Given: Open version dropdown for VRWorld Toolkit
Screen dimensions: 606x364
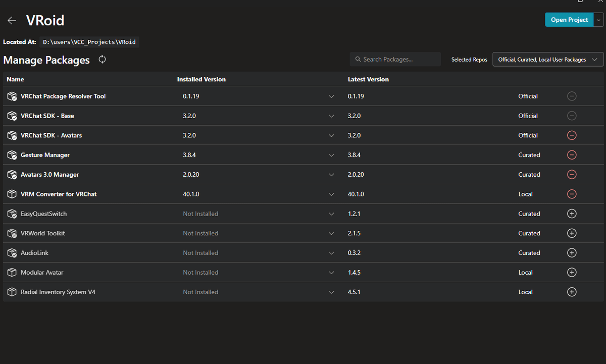Looking at the screenshot, I should point(331,233).
